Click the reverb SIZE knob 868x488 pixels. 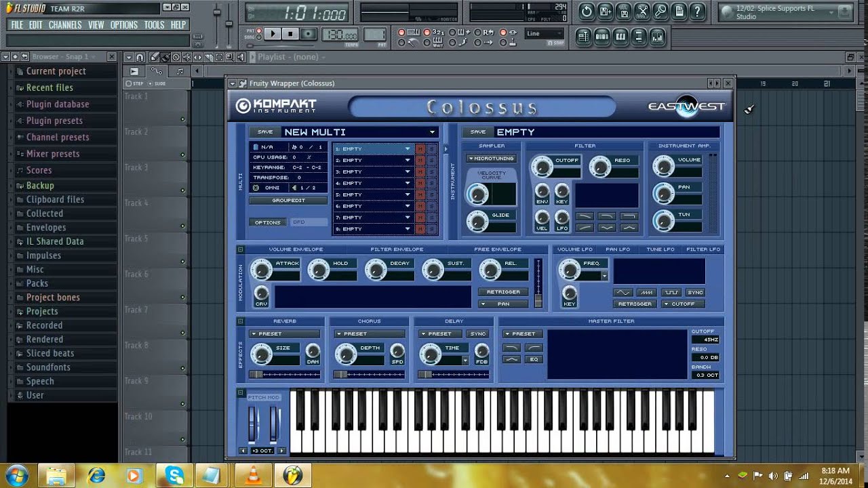point(261,353)
